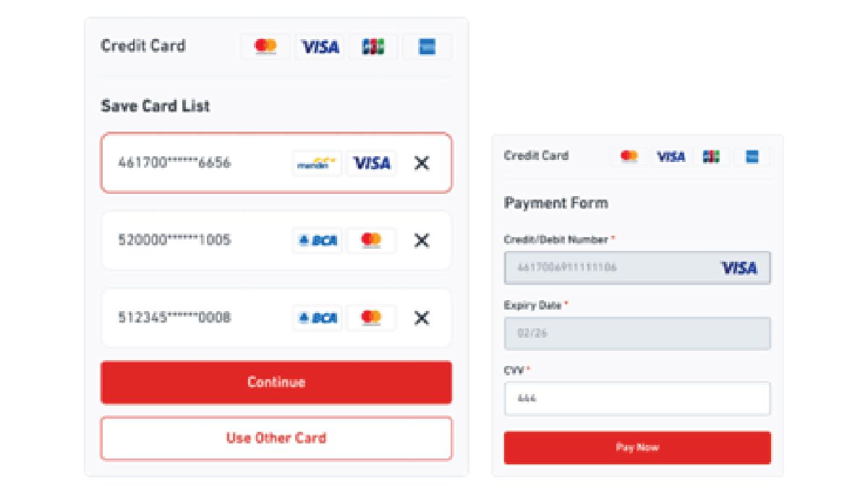This screenshot has height=494, width=868.
Task: Click the Mastercard logo on card ending 0008
Action: (371, 318)
